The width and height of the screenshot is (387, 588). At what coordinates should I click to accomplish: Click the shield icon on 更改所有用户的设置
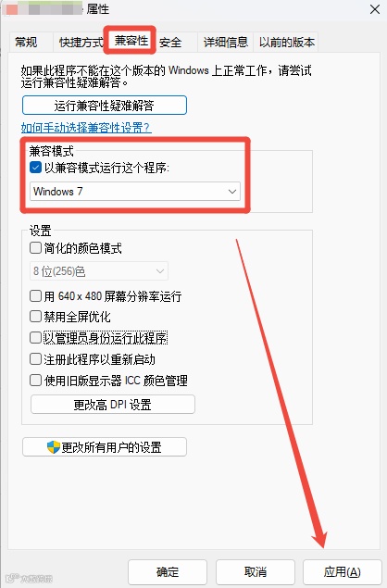[54, 447]
